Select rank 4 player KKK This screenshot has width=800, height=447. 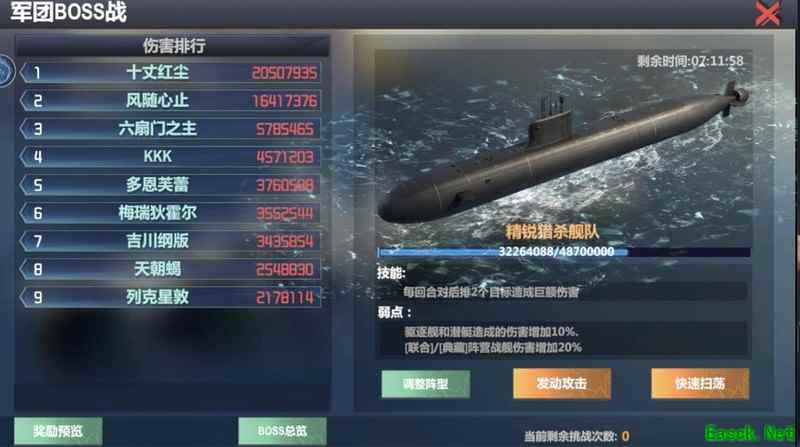(x=171, y=157)
